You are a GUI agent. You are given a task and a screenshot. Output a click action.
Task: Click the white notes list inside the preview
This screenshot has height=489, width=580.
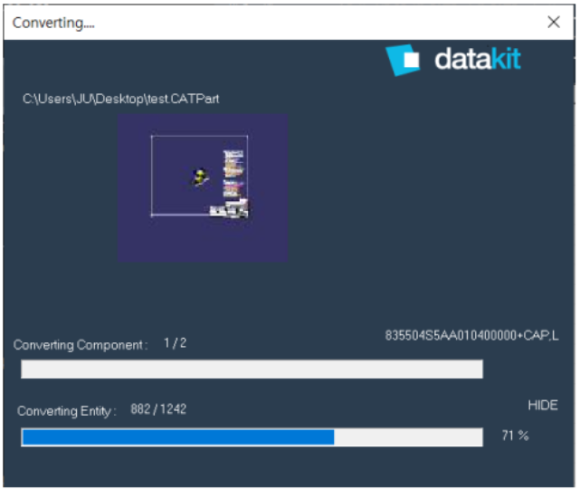pos(233,173)
